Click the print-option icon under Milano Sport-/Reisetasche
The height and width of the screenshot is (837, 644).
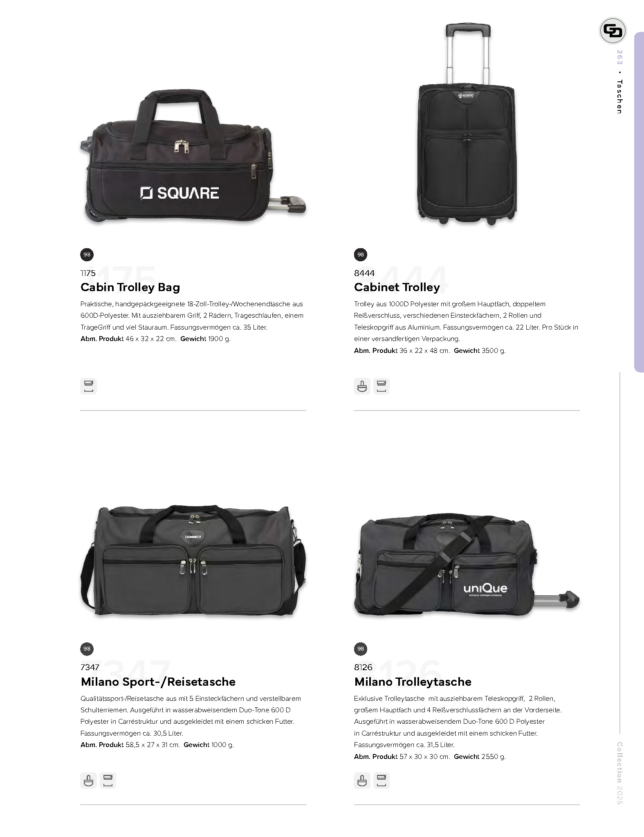pos(108,780)
